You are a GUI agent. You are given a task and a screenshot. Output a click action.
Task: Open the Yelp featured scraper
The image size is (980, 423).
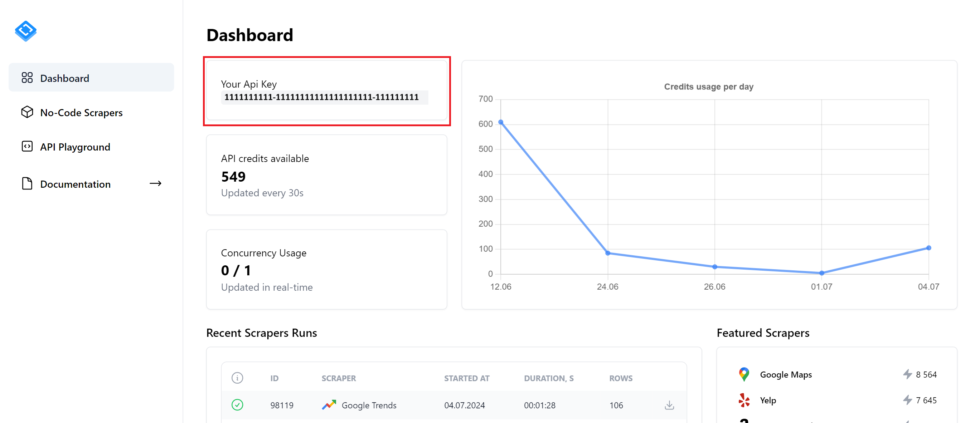tap(768, 400)
